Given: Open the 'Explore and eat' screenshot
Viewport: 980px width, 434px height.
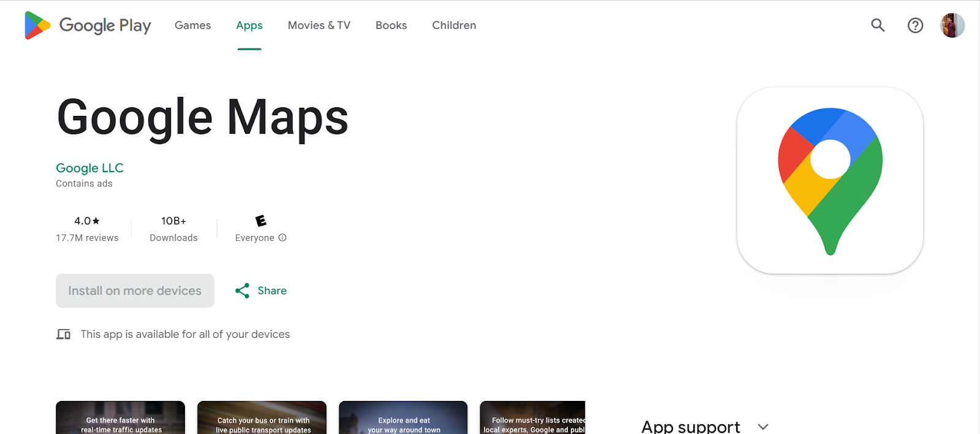Looking at the screenshot, I should [403, 417].
